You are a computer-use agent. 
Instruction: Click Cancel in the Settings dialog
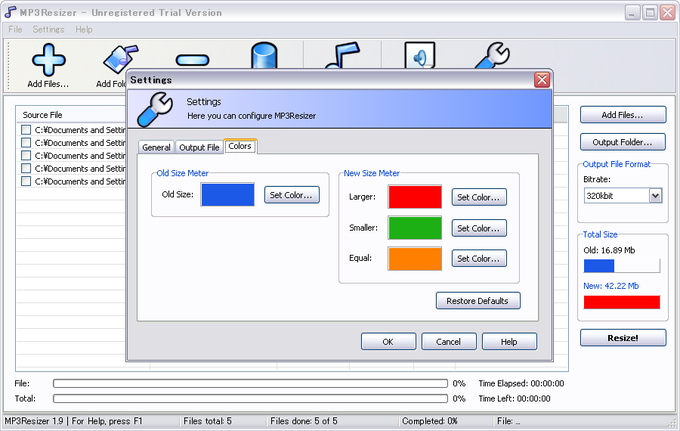tap(449, 342)
